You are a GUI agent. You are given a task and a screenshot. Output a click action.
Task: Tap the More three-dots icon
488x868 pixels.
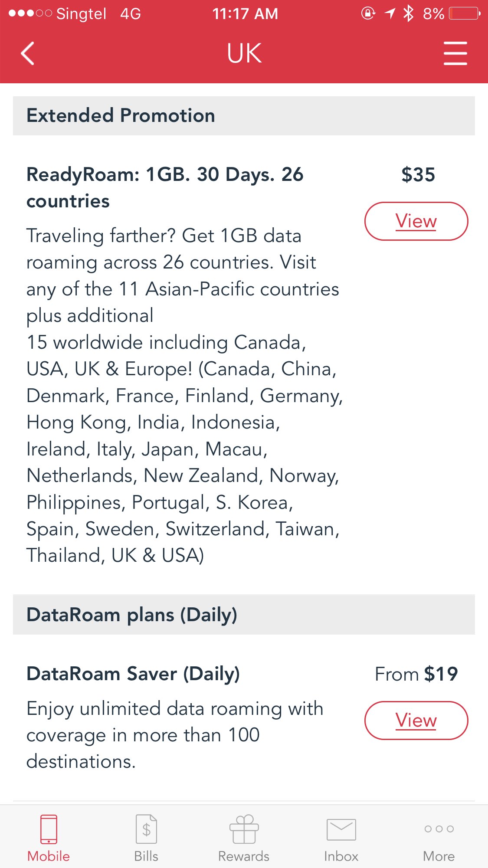[439, 829]
